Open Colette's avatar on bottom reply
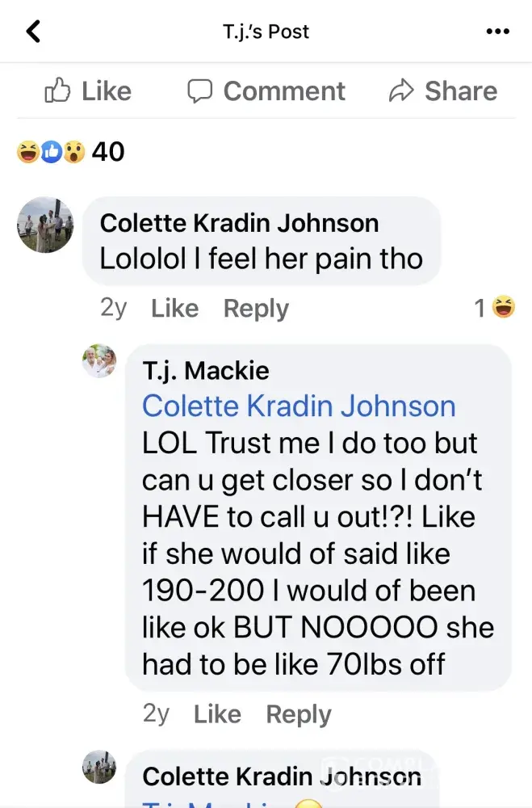Viewport: 532px width, 808px height. (x=99, y=767)
